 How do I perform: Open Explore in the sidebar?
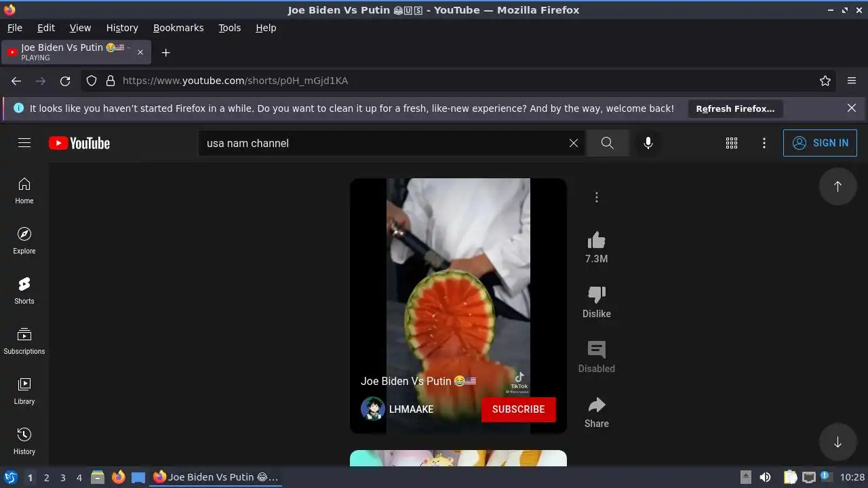[24, 241]
